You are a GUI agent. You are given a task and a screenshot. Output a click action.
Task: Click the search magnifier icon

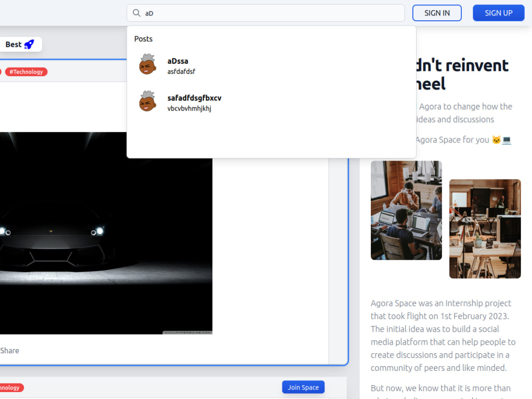136,13
